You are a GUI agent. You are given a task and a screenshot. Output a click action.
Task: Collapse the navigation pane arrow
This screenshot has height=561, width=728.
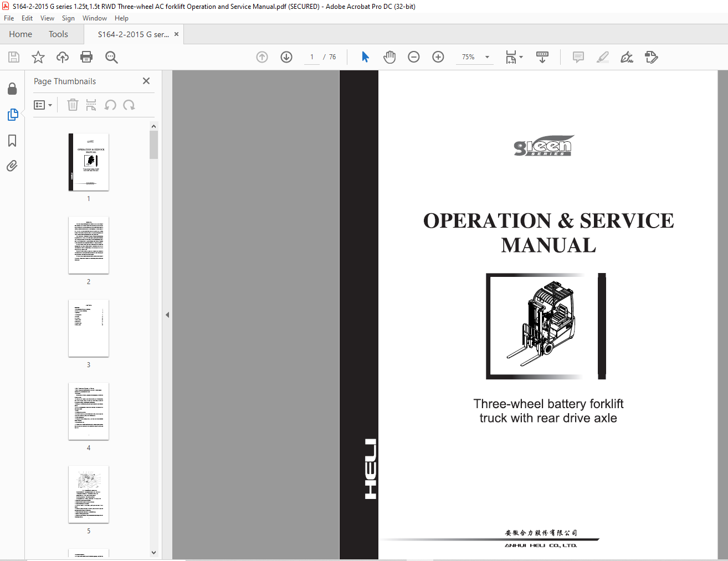167,315
